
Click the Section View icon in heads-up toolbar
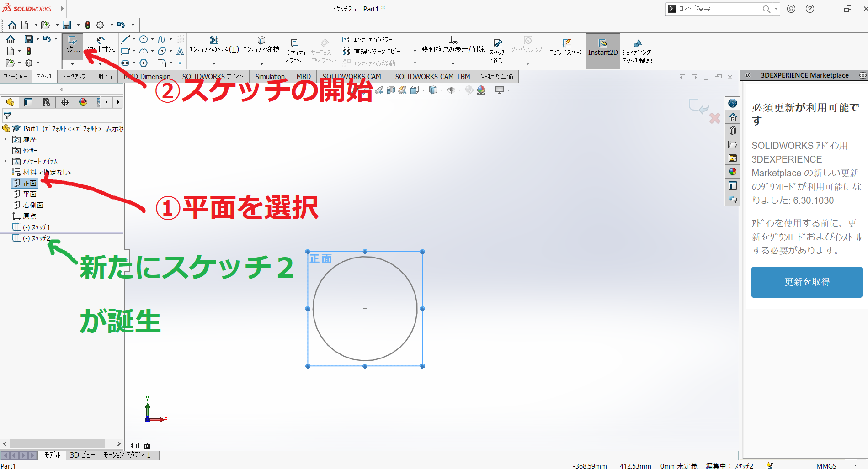391,90
